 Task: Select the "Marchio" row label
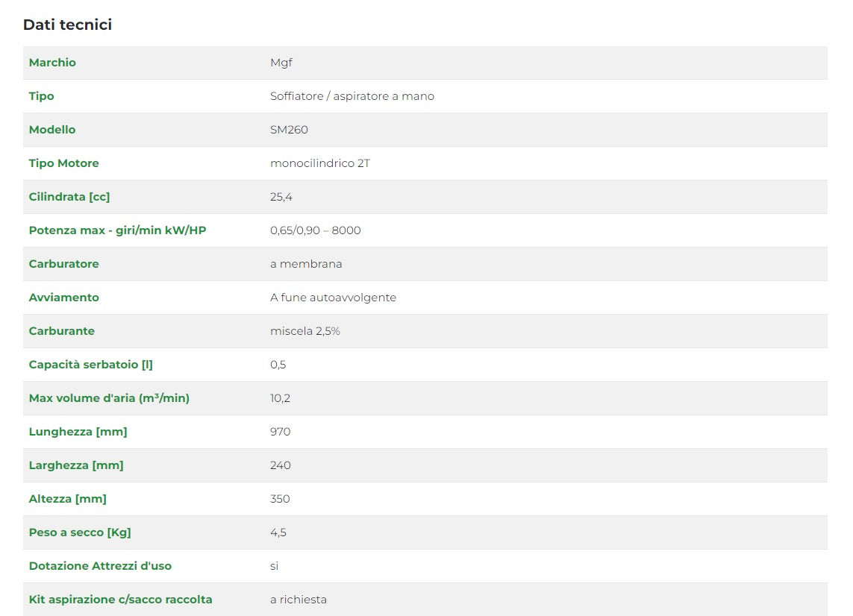[x=52, y=63]
